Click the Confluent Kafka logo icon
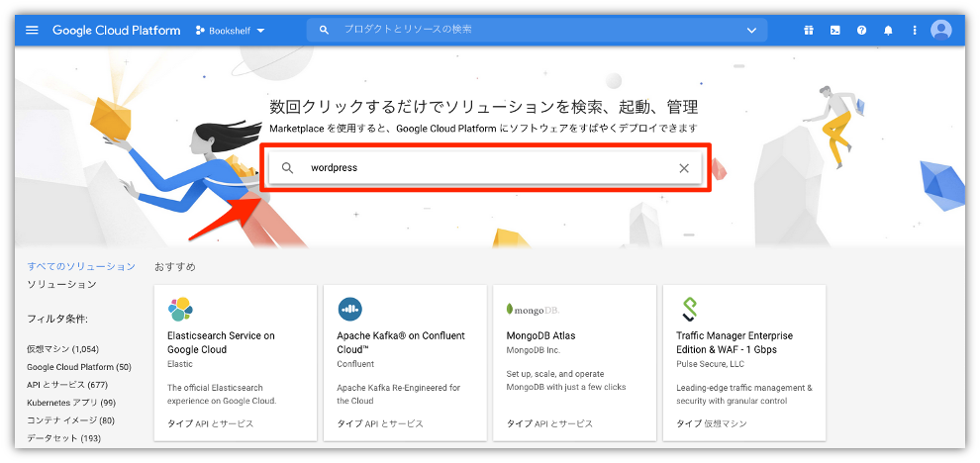The width and height of the screenshot is (980, 463). tap(350, 310)
